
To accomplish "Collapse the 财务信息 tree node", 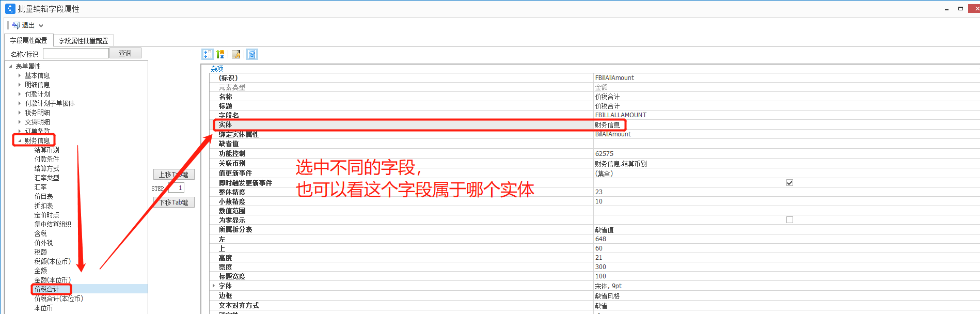I will 20,140.
